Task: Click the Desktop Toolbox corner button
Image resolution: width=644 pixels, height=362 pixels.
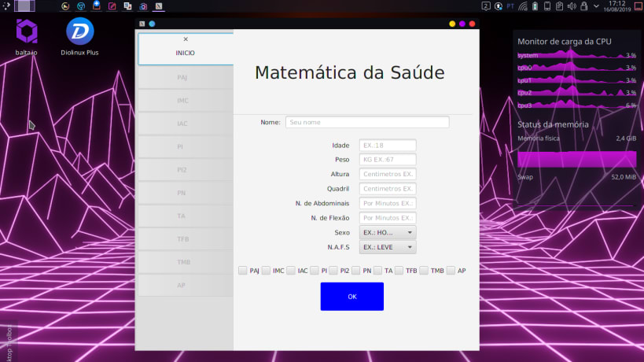Action: pos(9,342)
